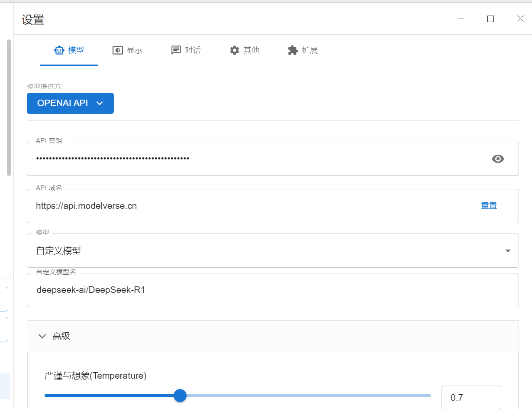Click the puzzle piece icon on the 扩展 tab
The image size is (532, 409).
click(293, 50)
